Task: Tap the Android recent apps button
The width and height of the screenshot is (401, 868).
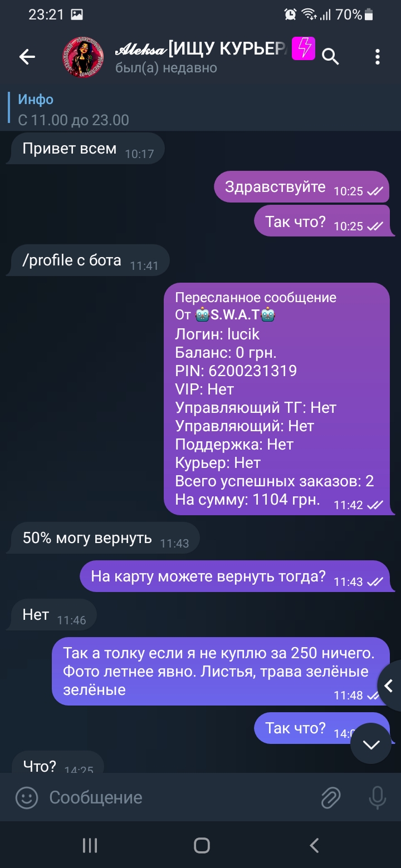Action: pos(90,846)
